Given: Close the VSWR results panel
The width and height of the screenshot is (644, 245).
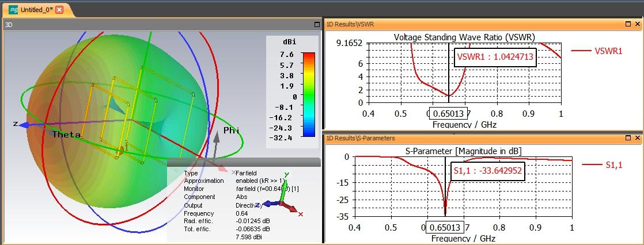Looking at the screenshot, I should pyautogui.click(x=638, y=24).
